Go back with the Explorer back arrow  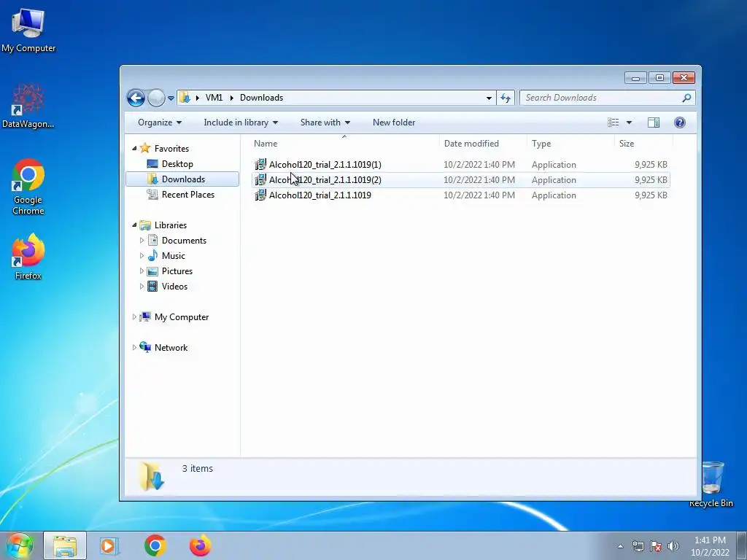pyautogui.click(x=136, y=98)
